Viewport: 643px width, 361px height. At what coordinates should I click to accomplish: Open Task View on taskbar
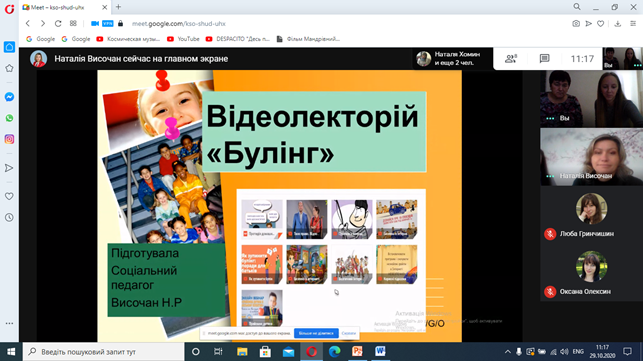[218, 352]
